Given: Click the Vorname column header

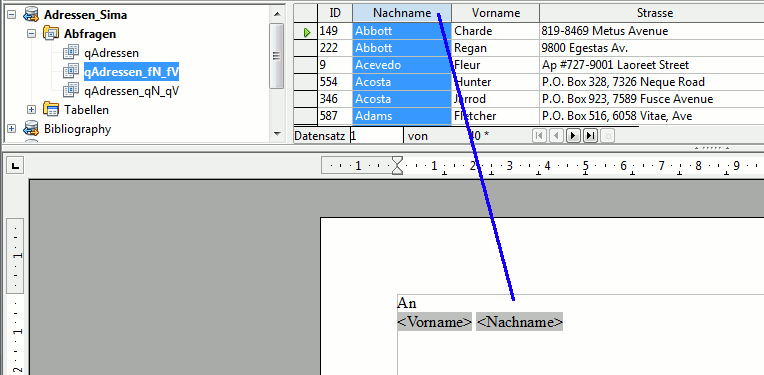Looking at the screenshot, I should pos(496,13).
